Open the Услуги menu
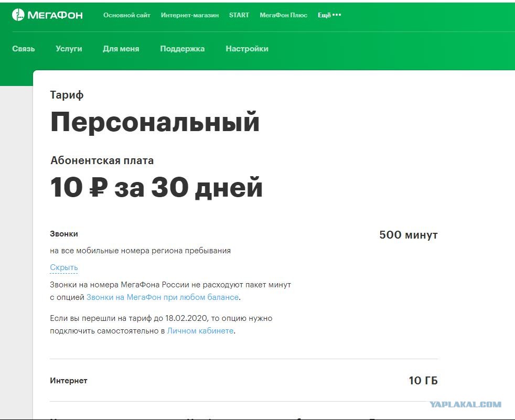 tap(69, 49)
